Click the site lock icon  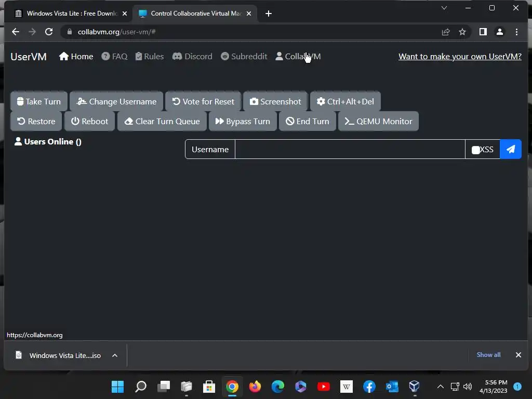tap(70, 32)
